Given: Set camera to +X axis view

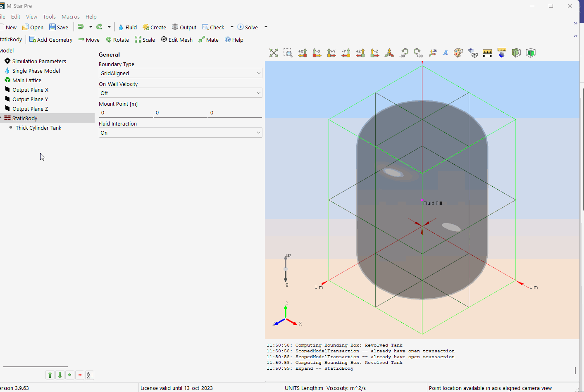Looking at the screenshot, I should point(303,53).
